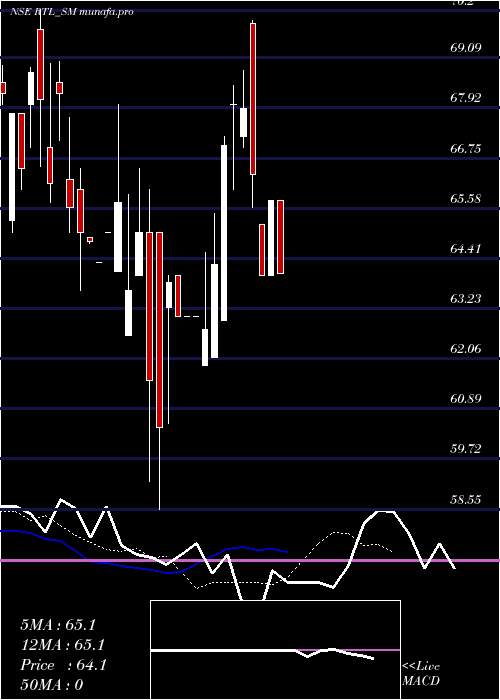Screen dimensions: 500x700
Task: Click the 58.55 price axis label
Action: pyautogui.click(x=466, y=500)
